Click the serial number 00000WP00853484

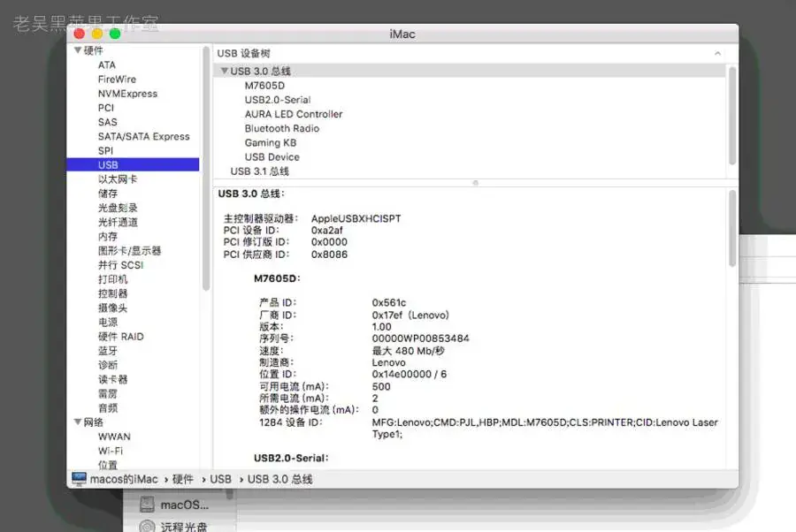[x=420, y=338]
